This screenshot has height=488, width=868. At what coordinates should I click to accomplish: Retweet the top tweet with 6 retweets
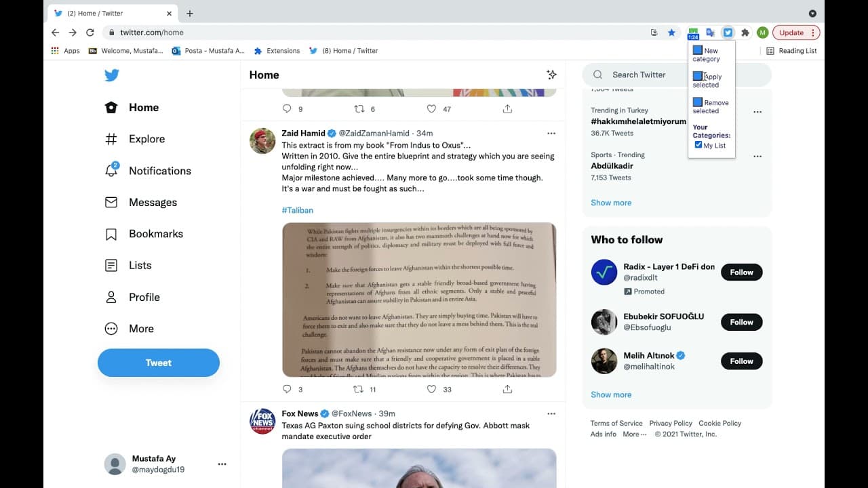pos(359,108)
